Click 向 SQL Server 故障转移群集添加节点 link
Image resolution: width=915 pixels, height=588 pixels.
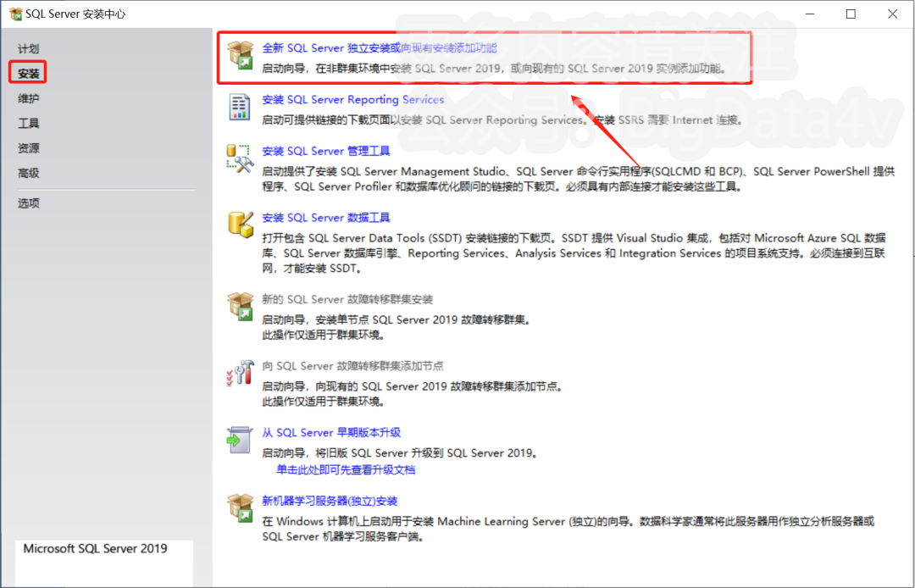(x=353, y=366)
